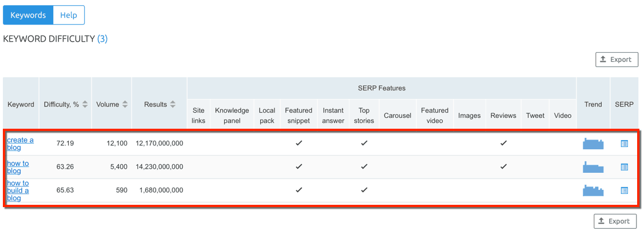The height and width of the screenshot is (246, 644).
Task: Click trend chart for 'create a blog'
Action: point(593,144)
